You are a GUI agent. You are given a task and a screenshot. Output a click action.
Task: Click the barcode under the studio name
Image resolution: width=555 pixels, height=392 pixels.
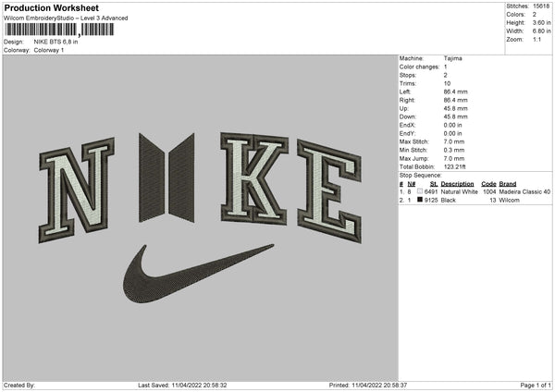point(59,30)
